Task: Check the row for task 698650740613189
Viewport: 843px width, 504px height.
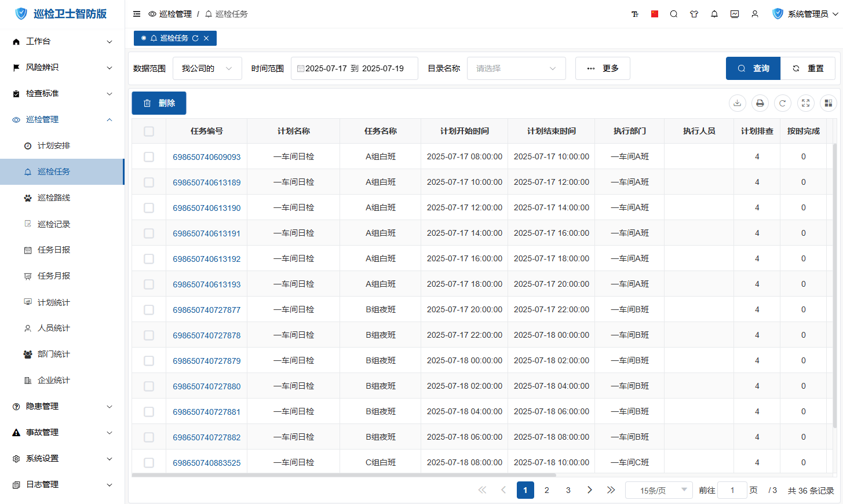Action: (149, 182)
